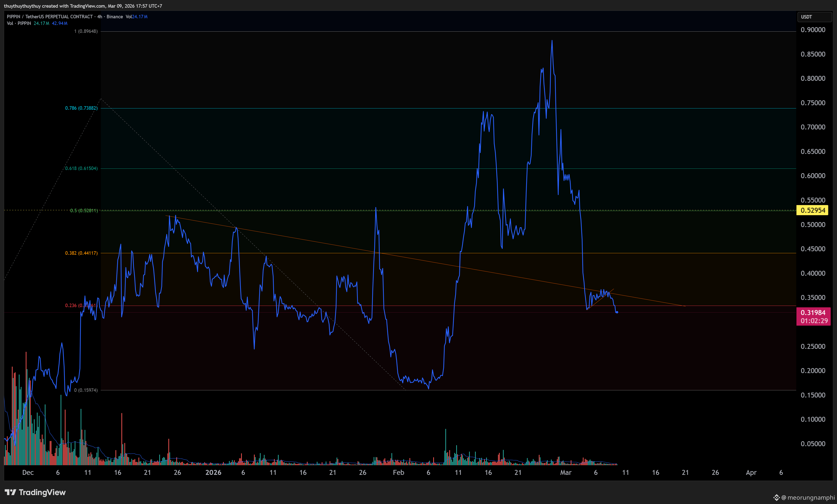Click the 0.15000 price axis label
Image resolution: width=837 pixels, height=504 pixels.
813,395
